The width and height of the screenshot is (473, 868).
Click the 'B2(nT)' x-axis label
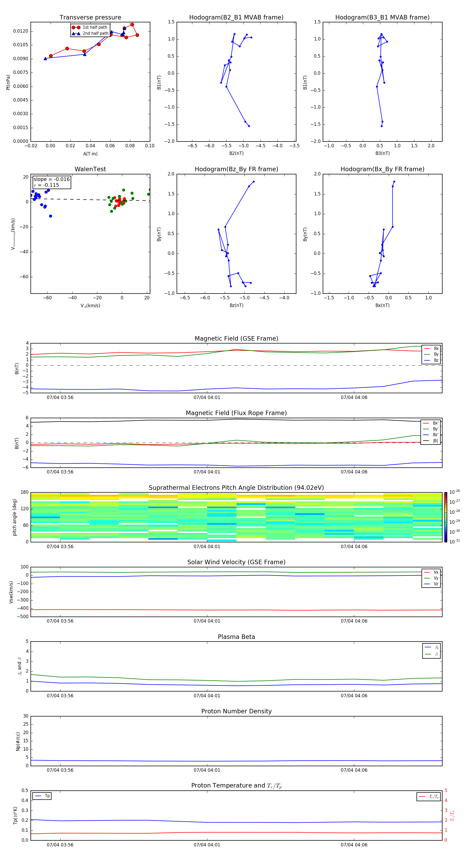[236, 153]
